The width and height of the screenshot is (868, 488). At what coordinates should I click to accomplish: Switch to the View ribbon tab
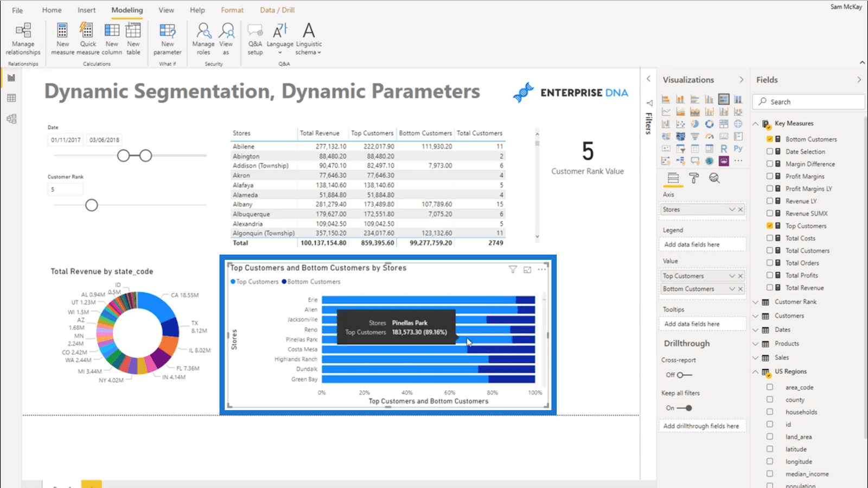click(x=166, y=10)
